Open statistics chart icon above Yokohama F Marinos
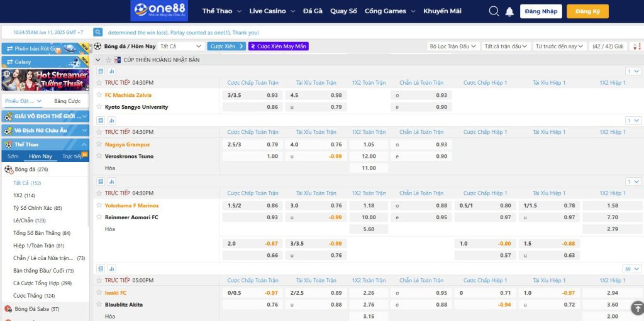The image size is (644, 321). (x=111, y=182)
